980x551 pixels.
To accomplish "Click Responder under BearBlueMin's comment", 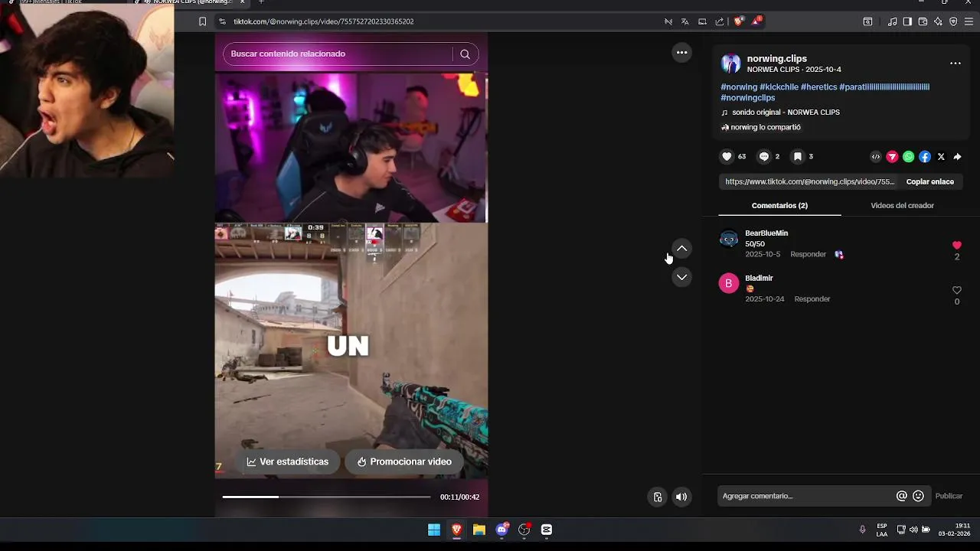I will tap(808, 255).
